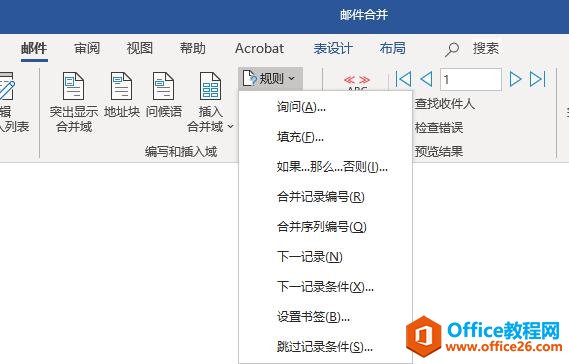Open the 帮助 tab
This screenshot has height=364, width=569.
pyautogui.click(x=193, y=48)
